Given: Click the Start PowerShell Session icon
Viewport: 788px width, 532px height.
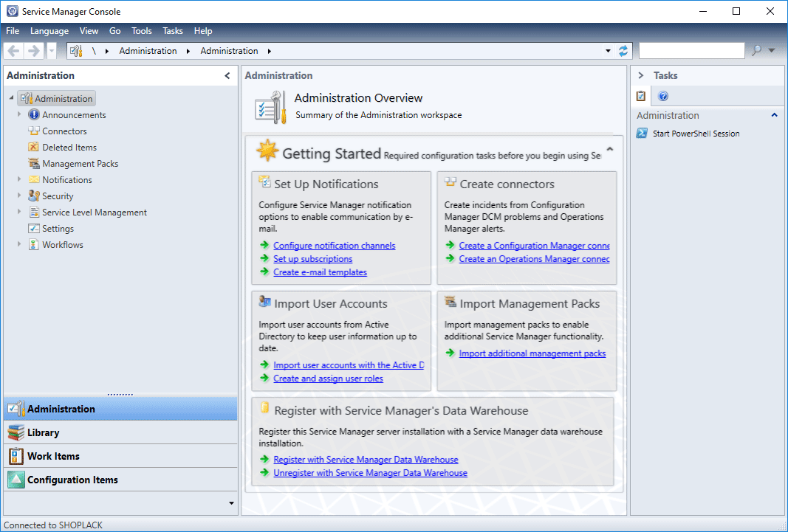Looking at the screenshot, I should point(642,134).
